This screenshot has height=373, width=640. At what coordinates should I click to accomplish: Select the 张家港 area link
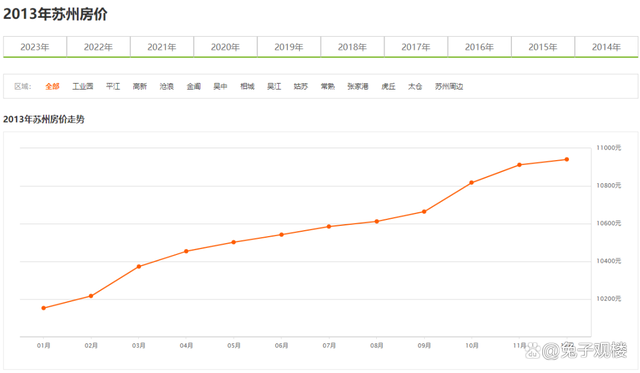358,86
